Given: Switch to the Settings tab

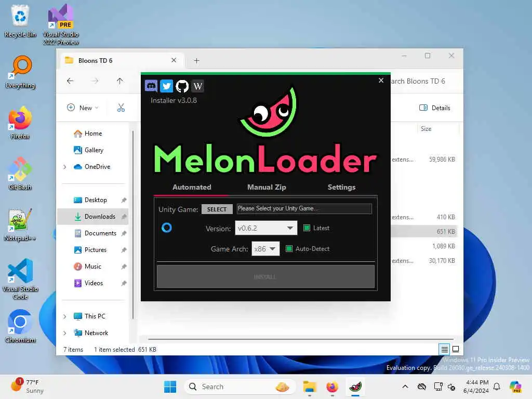Looking at the screenshot, I should 341,187.
